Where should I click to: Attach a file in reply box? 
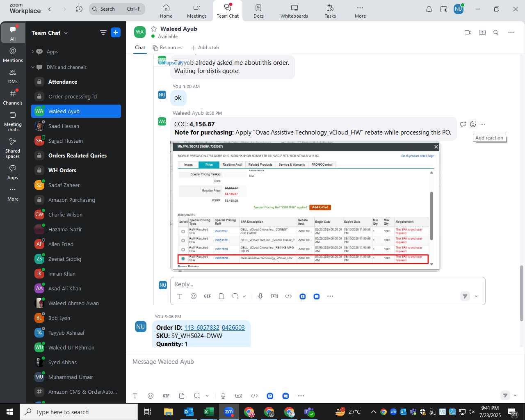click(x=221, y=296)
